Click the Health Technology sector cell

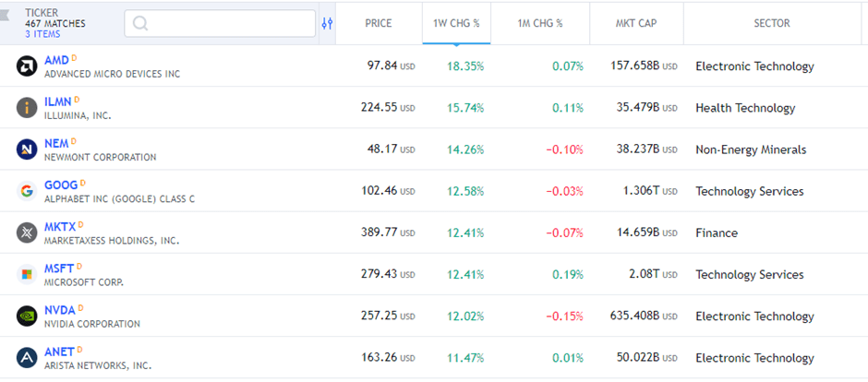coord(745,108)
